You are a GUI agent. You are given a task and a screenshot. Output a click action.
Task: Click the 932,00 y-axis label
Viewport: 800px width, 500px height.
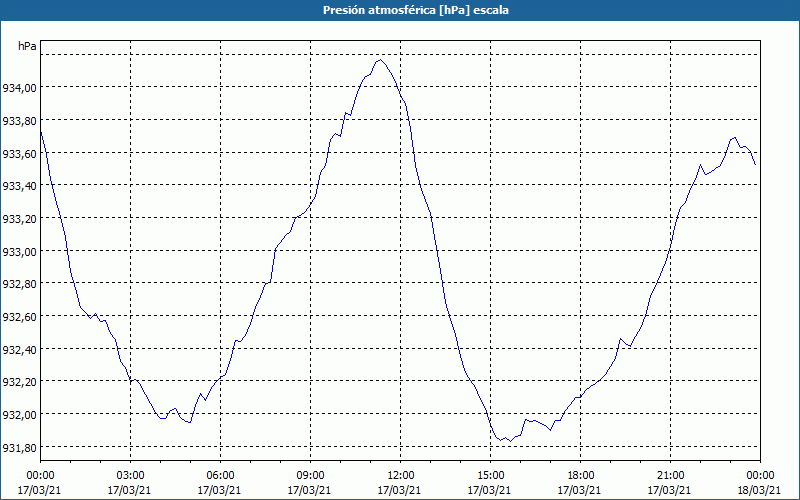[x=19, y=415]
